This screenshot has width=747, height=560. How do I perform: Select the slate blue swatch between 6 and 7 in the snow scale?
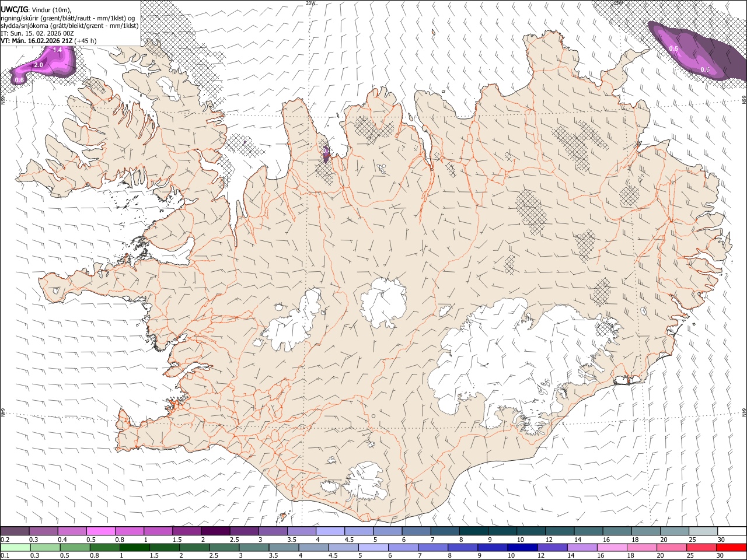[x=416, y=531]
